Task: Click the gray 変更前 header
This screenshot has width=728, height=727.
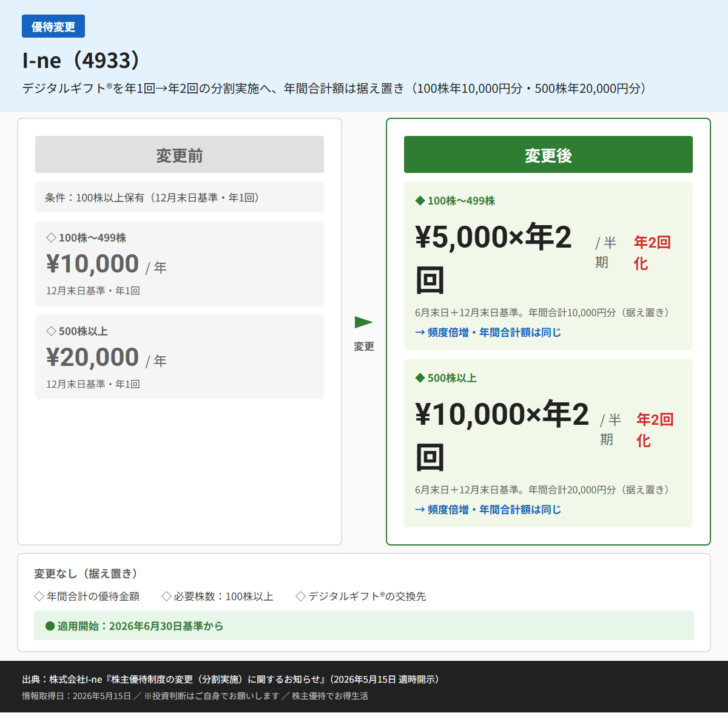Action: (x=180, y=155)
